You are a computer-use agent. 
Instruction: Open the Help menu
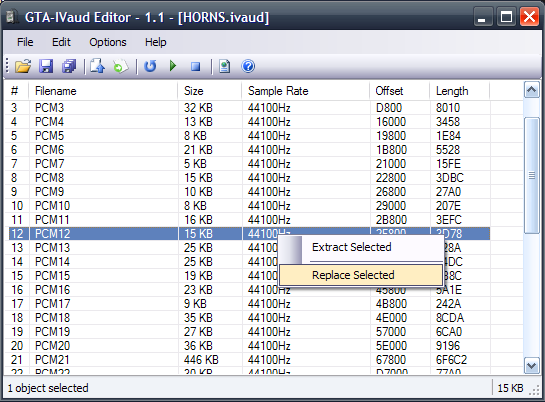click(x=155, y=42)
